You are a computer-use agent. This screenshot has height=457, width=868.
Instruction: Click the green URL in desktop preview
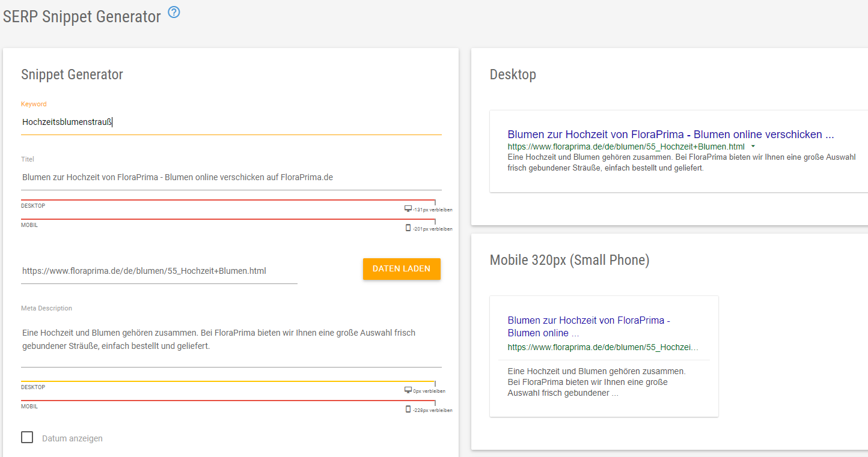tap(626, 147)
